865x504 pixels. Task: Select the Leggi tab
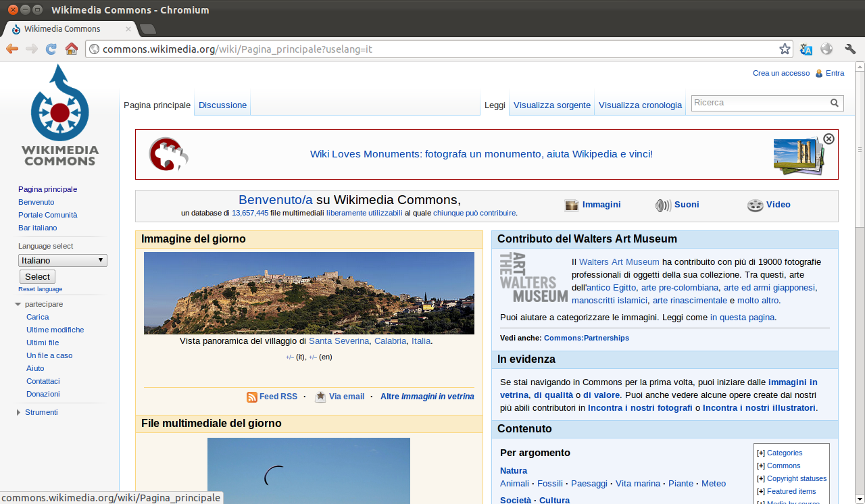[495, 105]
